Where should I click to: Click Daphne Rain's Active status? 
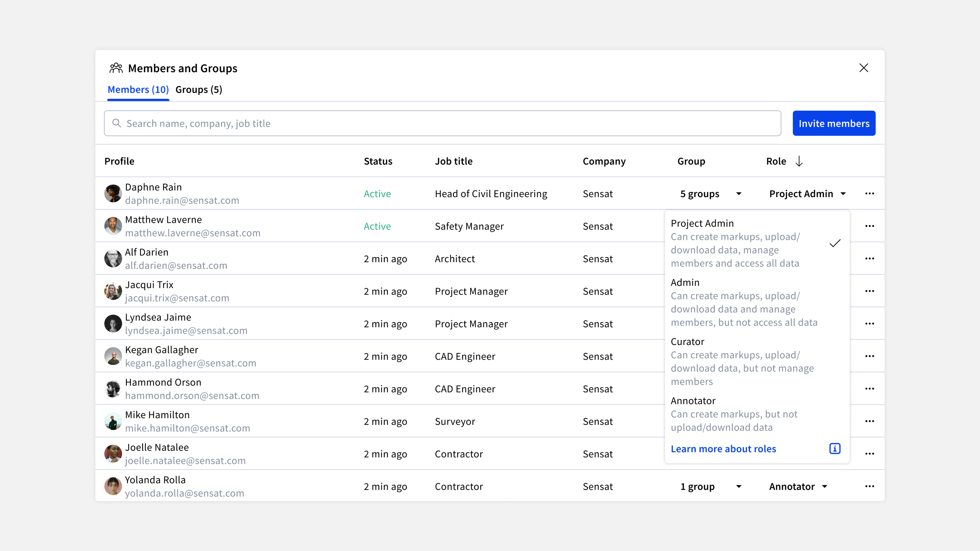(377, 194)
